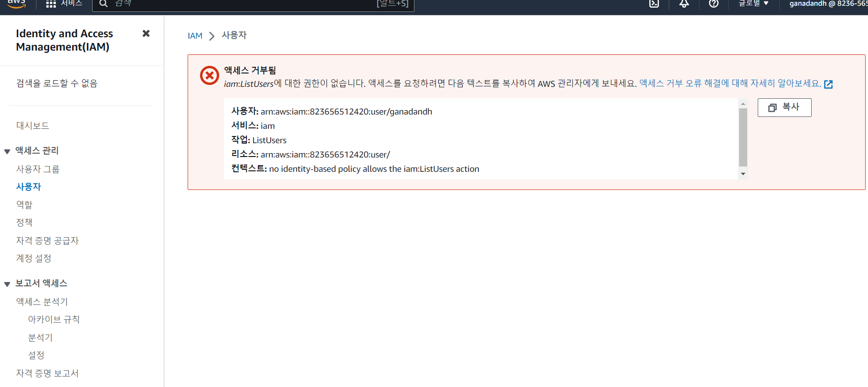Open the help question mark icon
Screen dimensions: 868x387
[714, 3]
